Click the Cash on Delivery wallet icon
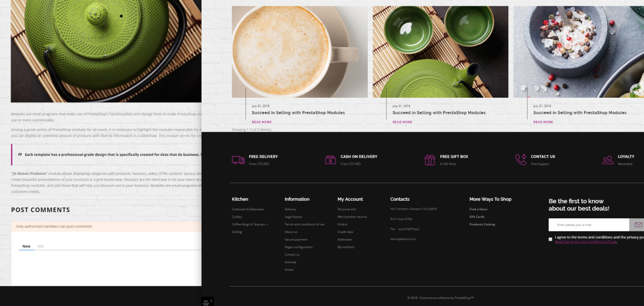Screen dimensions: 644x306 click(330, 160)
